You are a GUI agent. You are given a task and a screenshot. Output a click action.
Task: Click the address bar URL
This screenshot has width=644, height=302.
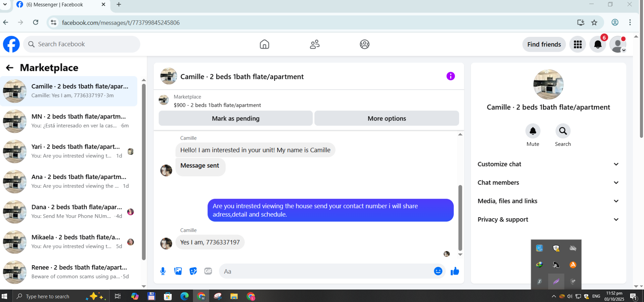pos(121,23)
